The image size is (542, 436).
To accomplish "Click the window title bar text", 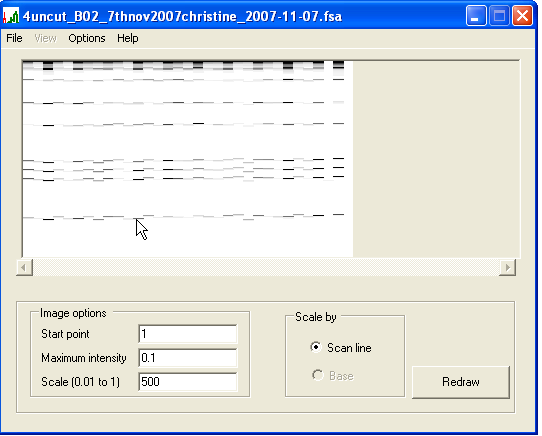I will coord(183,16).
